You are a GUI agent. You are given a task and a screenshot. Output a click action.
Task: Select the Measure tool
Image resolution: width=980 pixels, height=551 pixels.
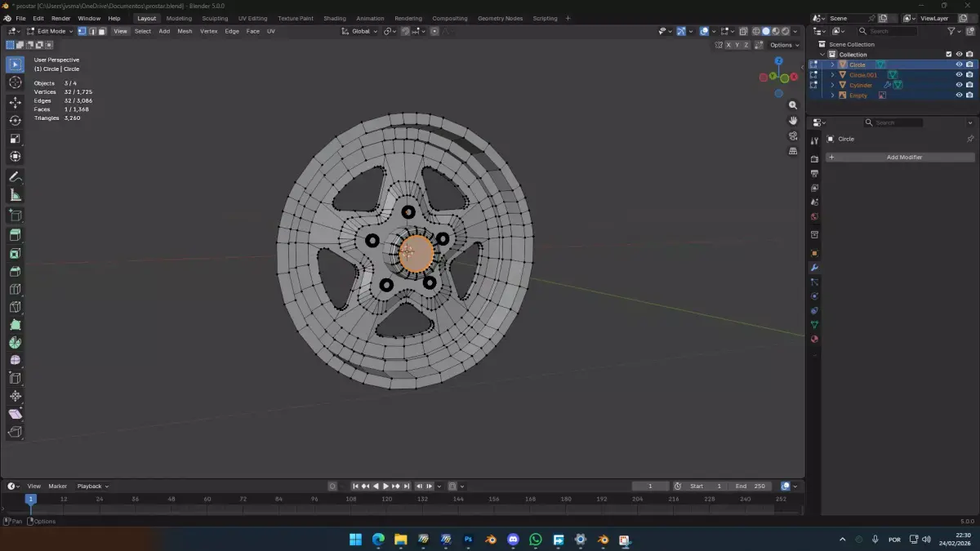tap(16, 195)
